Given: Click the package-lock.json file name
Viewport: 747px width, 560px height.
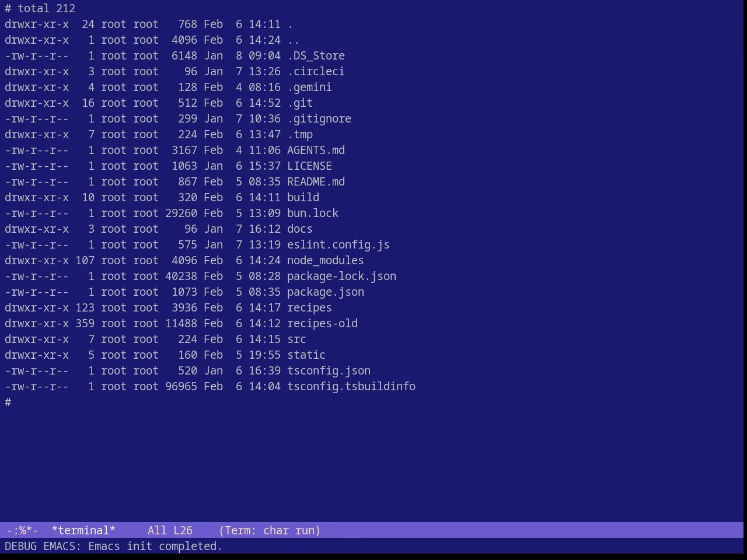Looking at the screenshot, I should tap(341, 276).
